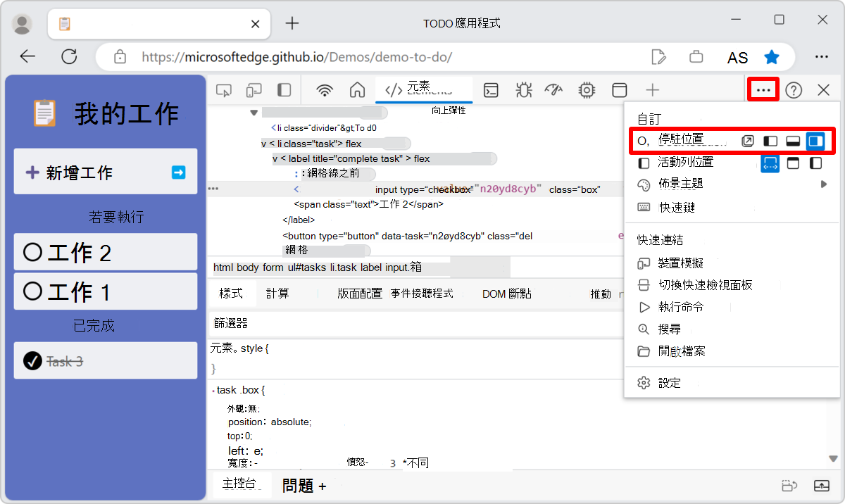Set activity bar location to top
This screenshot has width=845, height=504.
(x=793, y=163)
